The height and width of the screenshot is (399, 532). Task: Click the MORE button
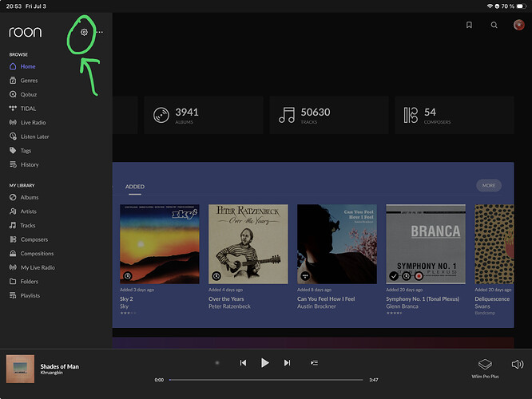[x=489, y=185]
